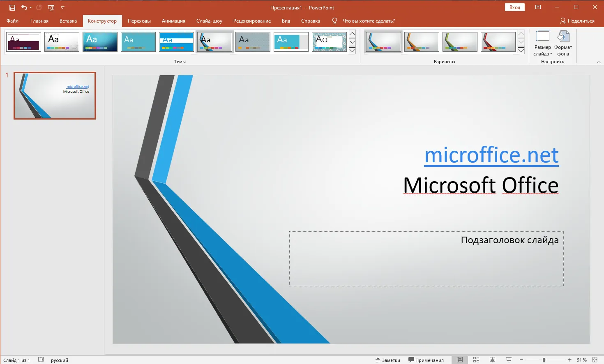Select the currently highlighted angled-ribbon theme

click(x=215, y=42)
